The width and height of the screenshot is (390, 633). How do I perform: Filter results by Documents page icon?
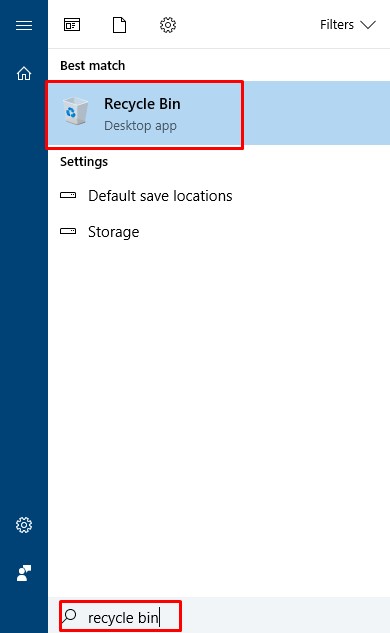[x=120, y=25]
